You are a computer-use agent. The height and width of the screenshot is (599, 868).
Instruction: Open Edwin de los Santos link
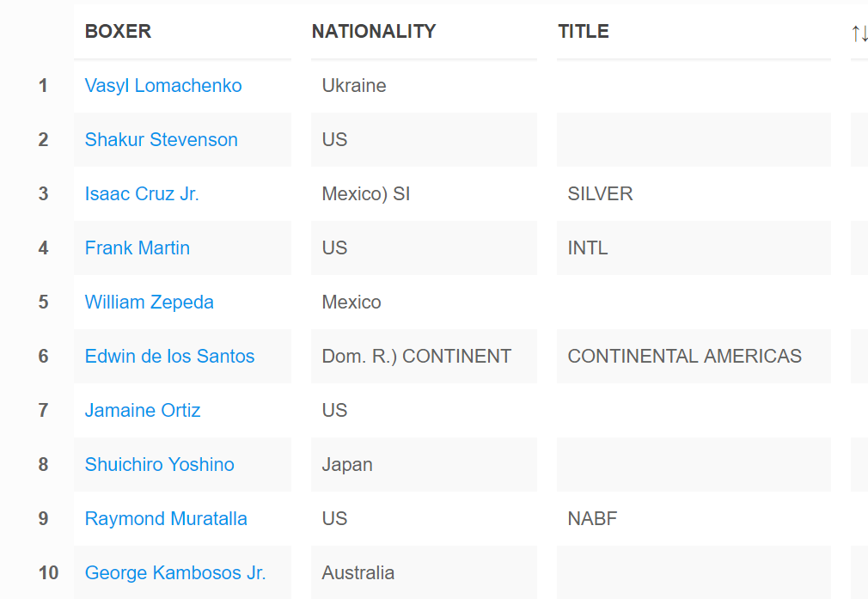click(x=169, y=356)
